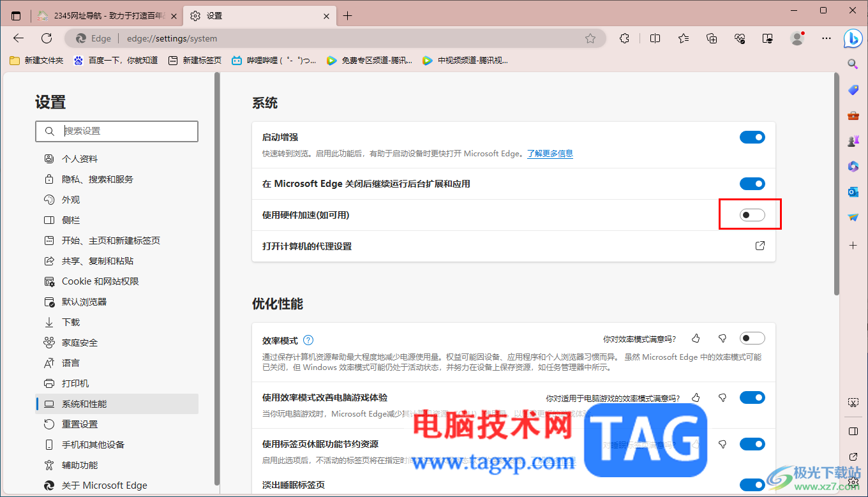Open 哔哩哔哩 bookmark
868x497 pixels.
tap(274, 61)
